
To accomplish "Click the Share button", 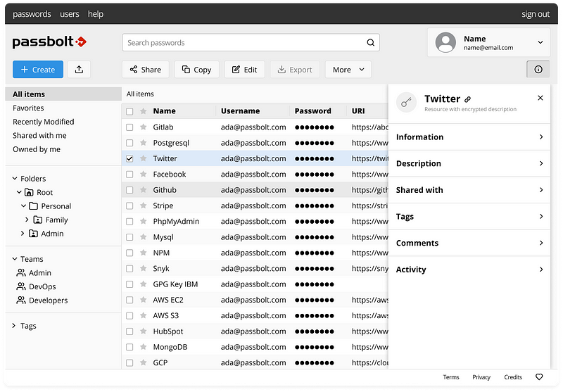I will pyautogui.click(x=146, y=69).
